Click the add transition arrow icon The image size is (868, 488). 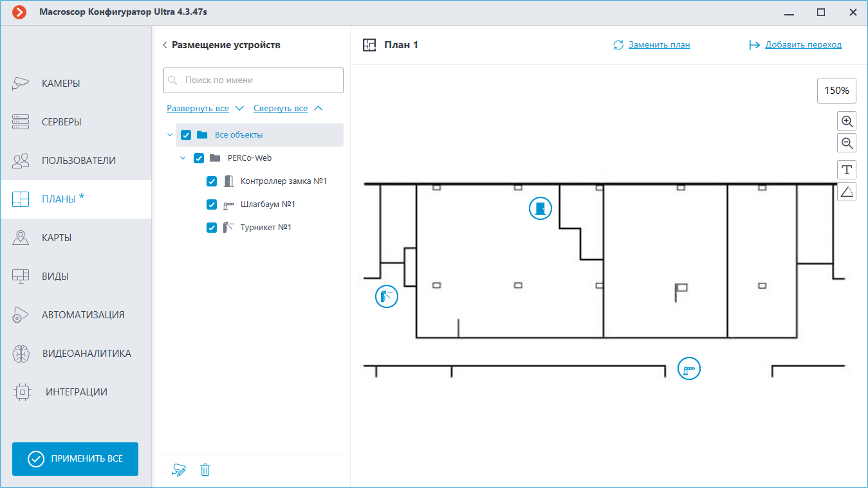[755, 45]
